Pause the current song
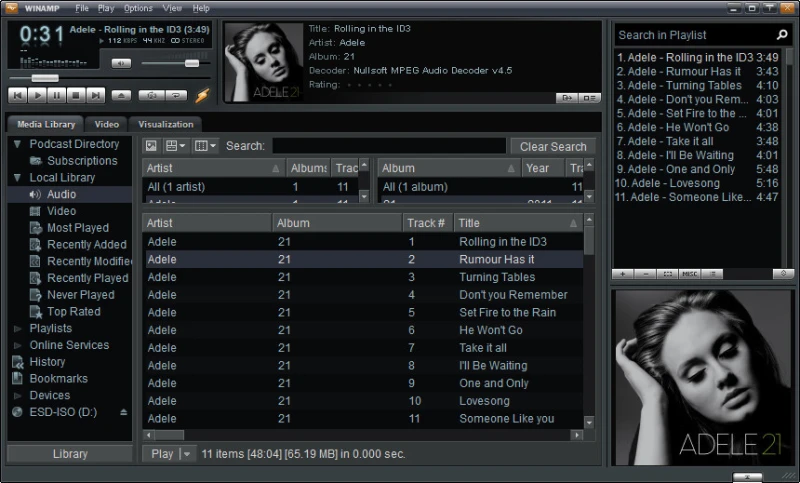Viewport: 800px width, 483px height. [57, 95]
